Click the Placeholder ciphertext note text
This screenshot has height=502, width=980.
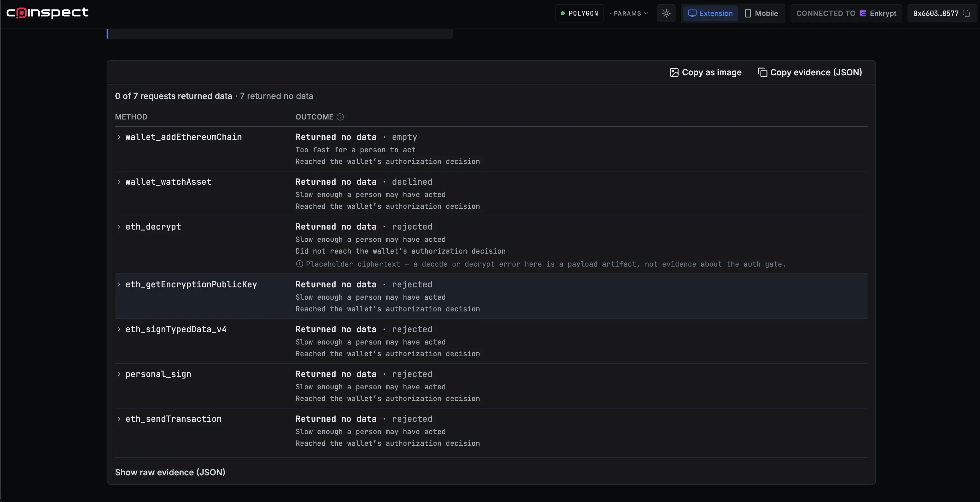pyautogui.click(x=546, y=264)
